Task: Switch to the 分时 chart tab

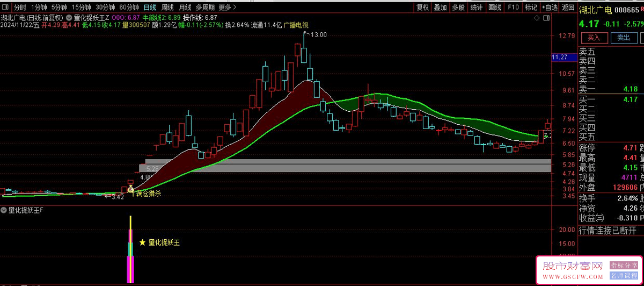Action: click(20, 8)
